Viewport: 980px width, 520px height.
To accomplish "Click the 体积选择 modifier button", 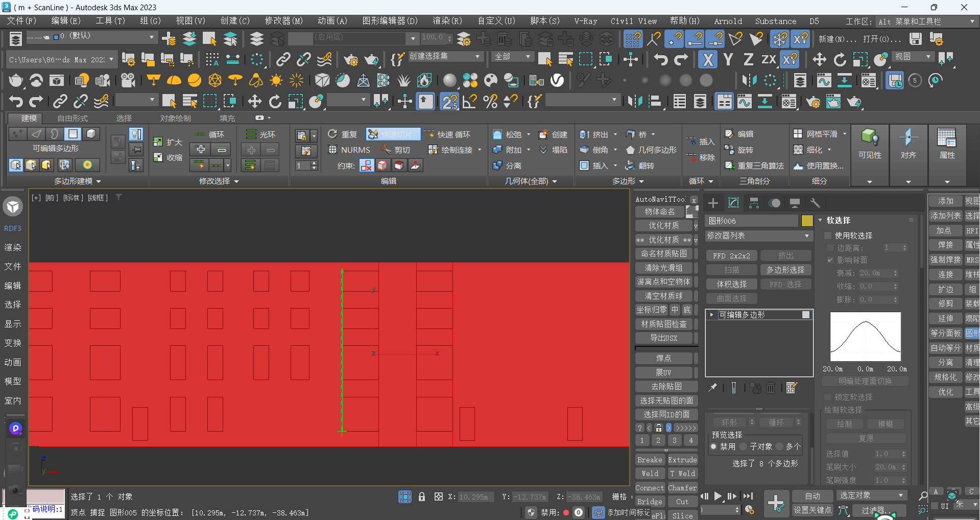I will coord(731,284).
